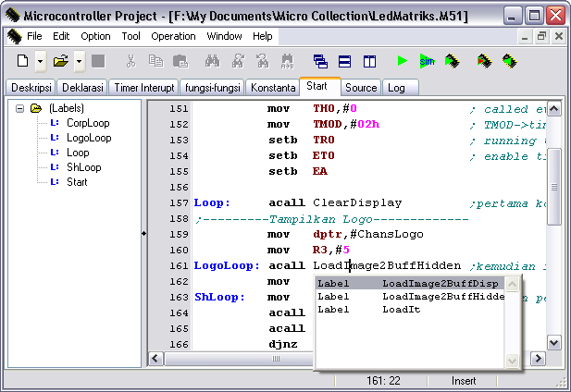Open the Help menu
Image resolution: width=571 pixels, height=392 pixels.
click(x=263, y=36)
